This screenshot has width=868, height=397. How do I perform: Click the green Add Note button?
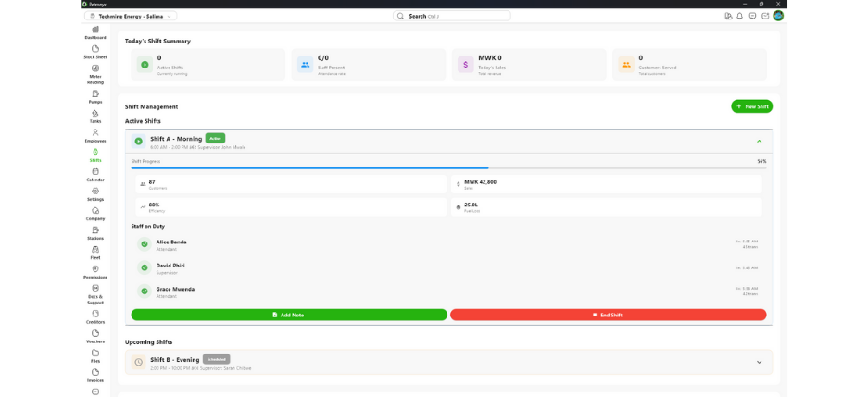(289, 315)
